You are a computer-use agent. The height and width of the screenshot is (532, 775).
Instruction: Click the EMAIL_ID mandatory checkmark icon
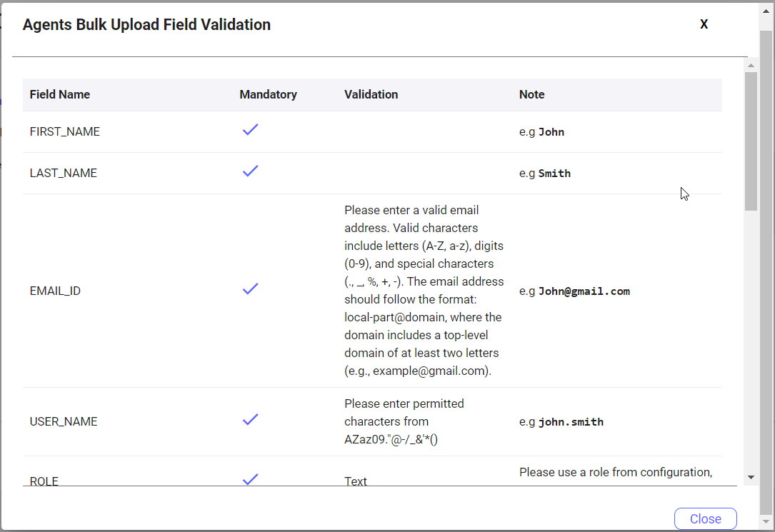[x=250, y=289]
